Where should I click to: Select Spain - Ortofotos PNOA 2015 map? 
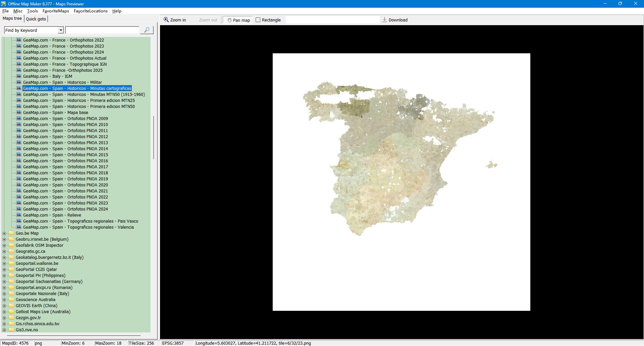(65, 155)
